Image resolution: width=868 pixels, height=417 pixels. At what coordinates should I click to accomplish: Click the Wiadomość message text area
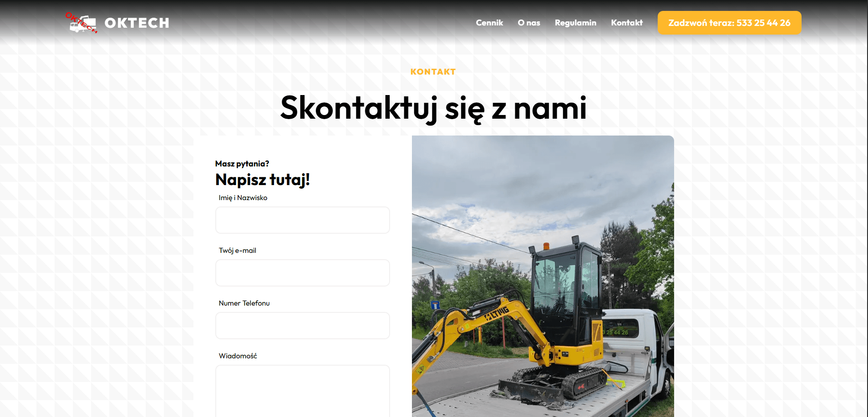coord(302,391)
